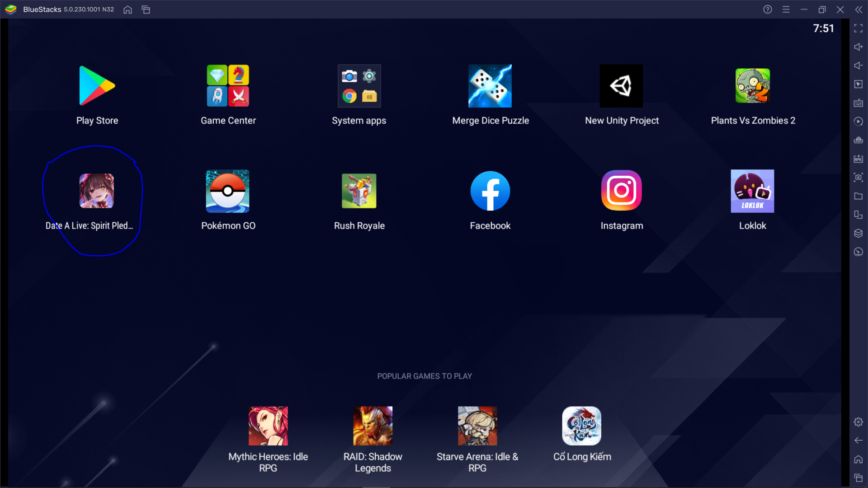Image resolution: width=868 pixels, height=488 pixels.
Task: Go to BlueStacks home in title bar
Action: [127, 9]
